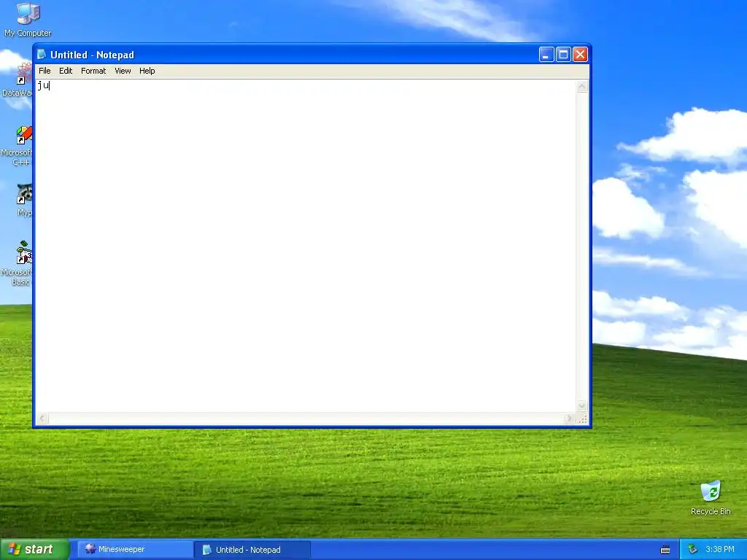
Task: Select the Microsoft Basic desktop shortcut
Action: (18, 263)
